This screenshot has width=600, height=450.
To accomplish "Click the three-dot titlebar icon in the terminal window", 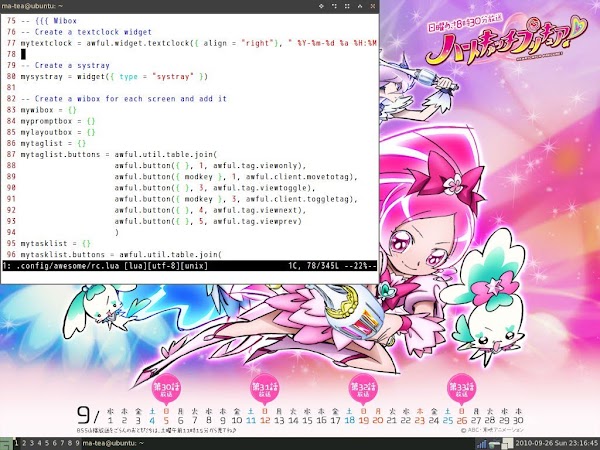I will click(334, 6).
